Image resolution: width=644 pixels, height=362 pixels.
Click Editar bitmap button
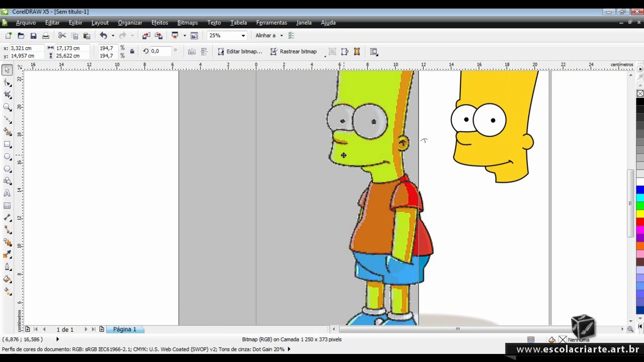click(x=239, y=51)
